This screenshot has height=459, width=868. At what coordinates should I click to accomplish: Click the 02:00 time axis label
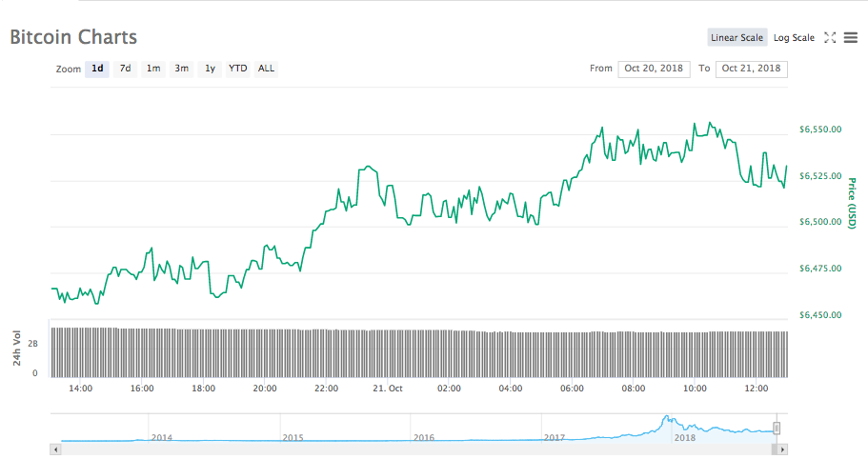pos(449,389)
